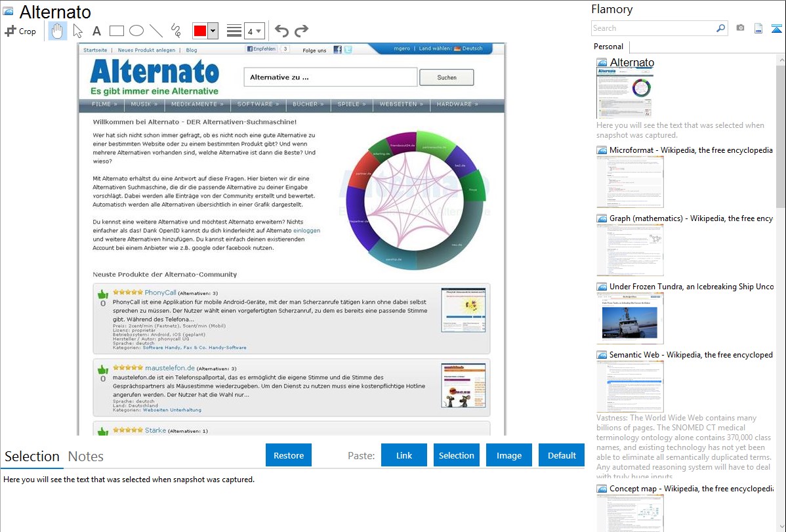Viewport: 786px width, 532px height.
Task: Open the Graph (mathematics) snapshot title
Action: (691, 218)
